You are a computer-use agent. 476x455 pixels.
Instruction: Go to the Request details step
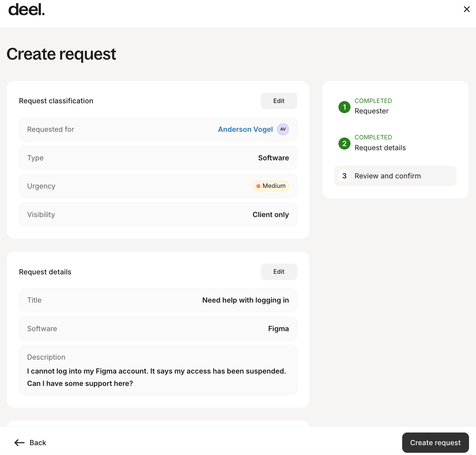click(x=380, y=148)
